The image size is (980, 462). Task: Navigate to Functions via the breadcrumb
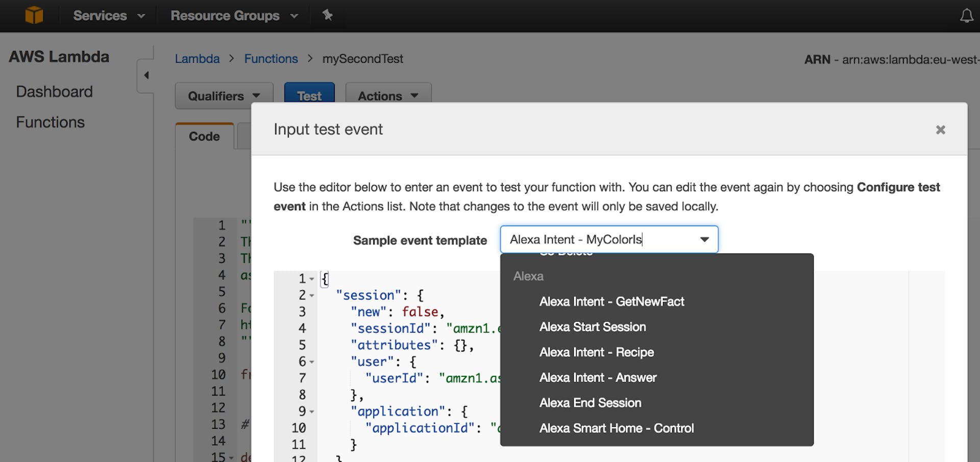pyautogui.click(x=271, y=59)
